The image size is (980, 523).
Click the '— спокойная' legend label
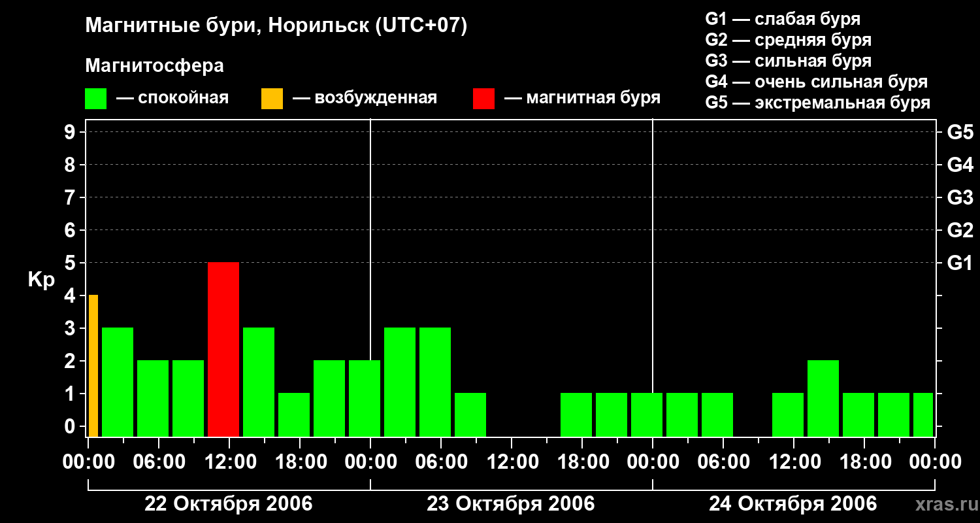point(172,98)
